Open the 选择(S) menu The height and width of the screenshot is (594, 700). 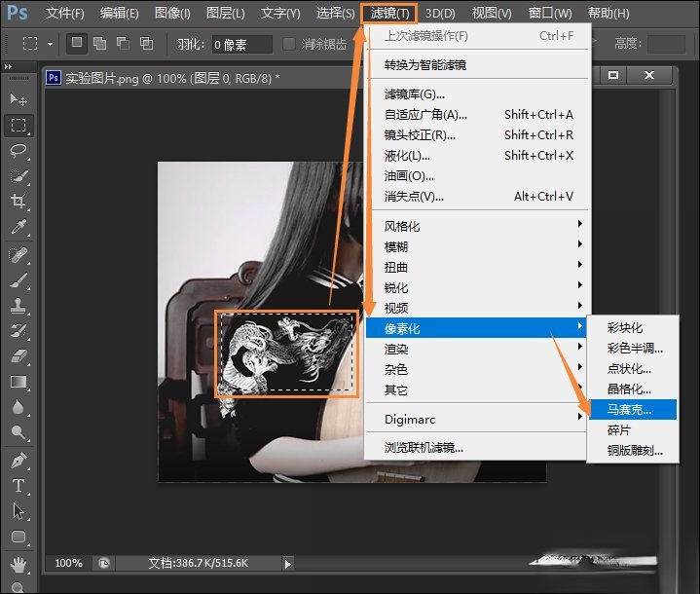click(335, 13)
